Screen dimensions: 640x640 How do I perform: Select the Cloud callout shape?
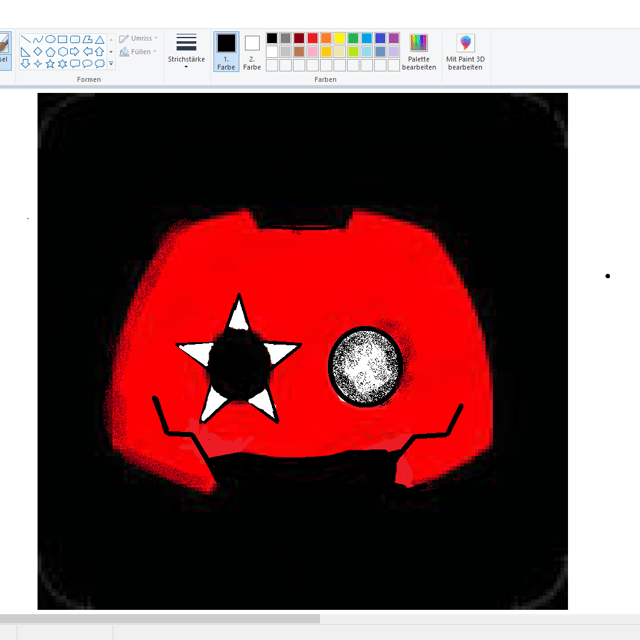(x=100, y=64)
